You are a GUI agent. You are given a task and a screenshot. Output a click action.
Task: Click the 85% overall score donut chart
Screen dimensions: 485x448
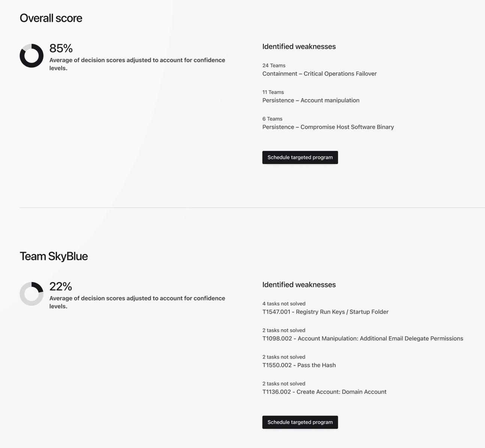tap(31, 56)
